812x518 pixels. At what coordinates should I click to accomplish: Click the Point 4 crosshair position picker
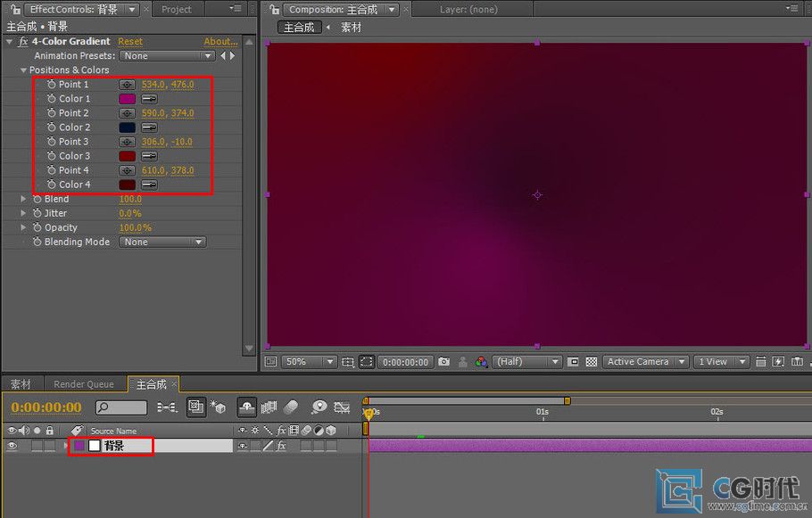(x=127, y=170)
